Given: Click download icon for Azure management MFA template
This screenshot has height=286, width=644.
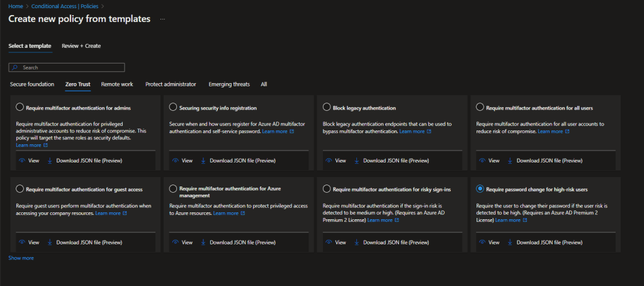Looking at the screenshot, I should pos(203,242).
